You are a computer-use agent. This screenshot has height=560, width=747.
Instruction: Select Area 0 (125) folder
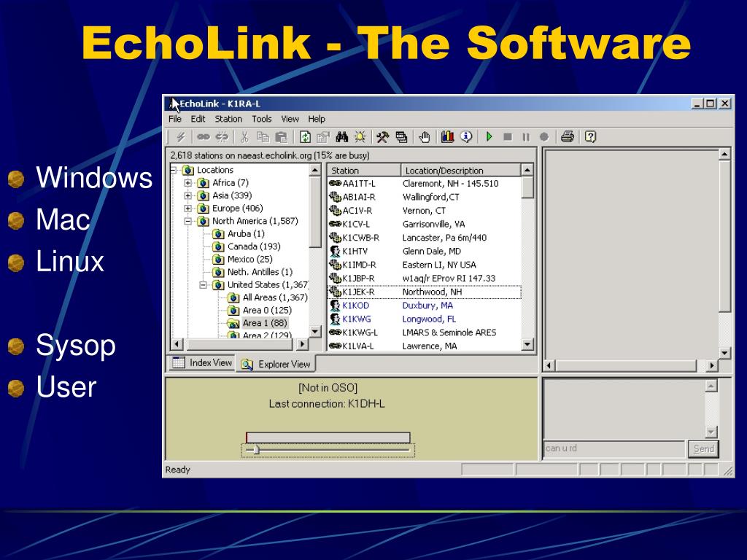point(267,311)
